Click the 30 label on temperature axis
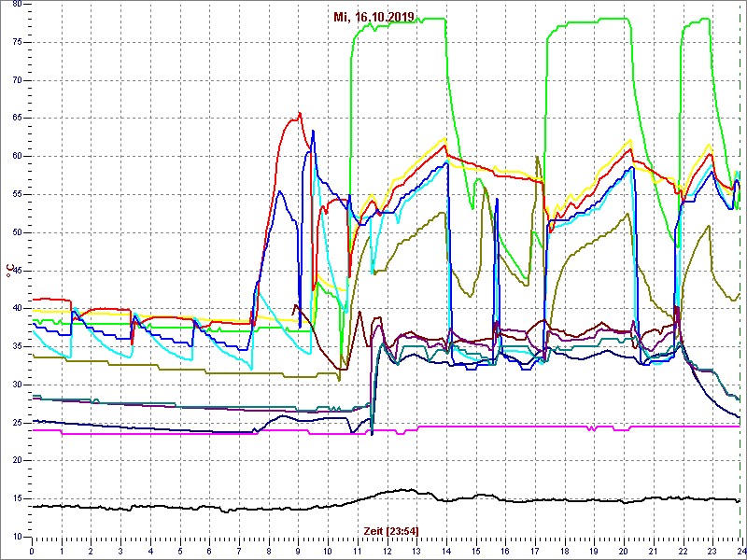 16,385
